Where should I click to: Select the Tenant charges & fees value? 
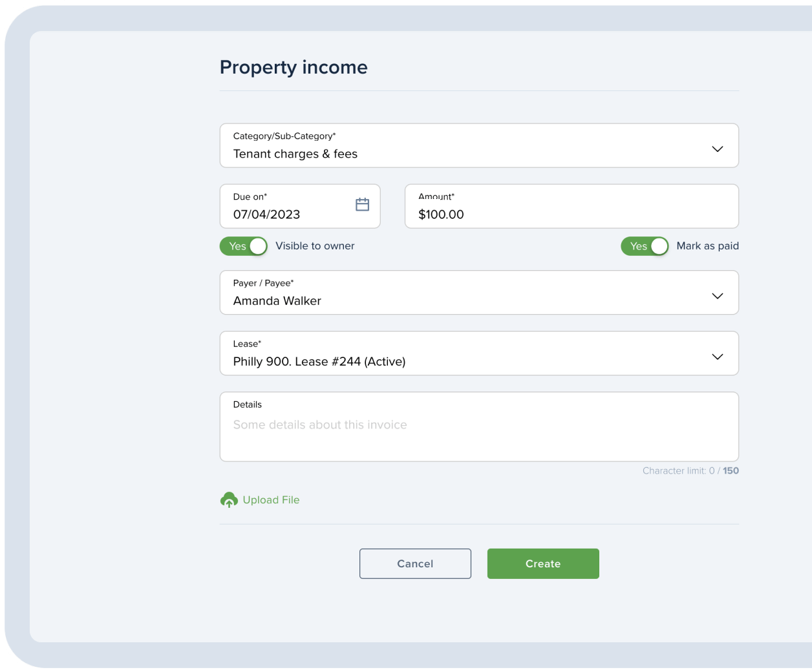click(295, 154)
